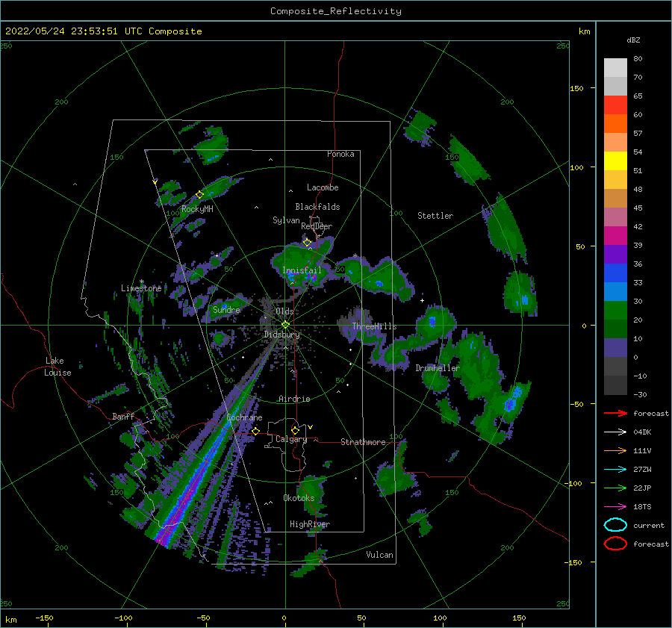
Task: Click the Strathmore label
Action: coord(363,442)
